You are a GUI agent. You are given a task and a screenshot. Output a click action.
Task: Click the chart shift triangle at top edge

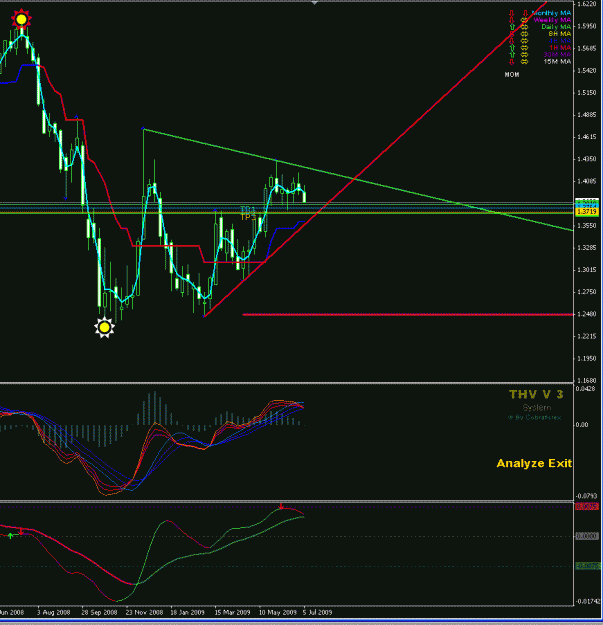(x=314, y=2)
